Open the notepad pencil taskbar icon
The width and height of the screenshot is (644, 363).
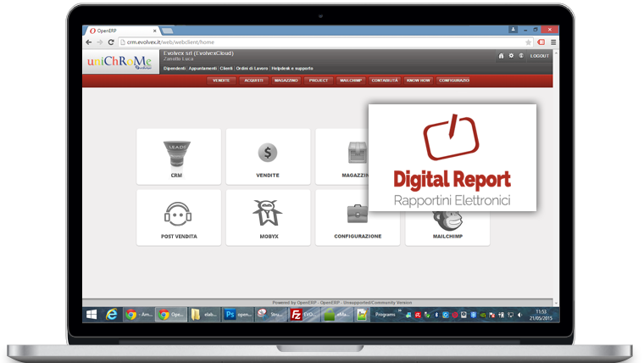pos(362,315)
